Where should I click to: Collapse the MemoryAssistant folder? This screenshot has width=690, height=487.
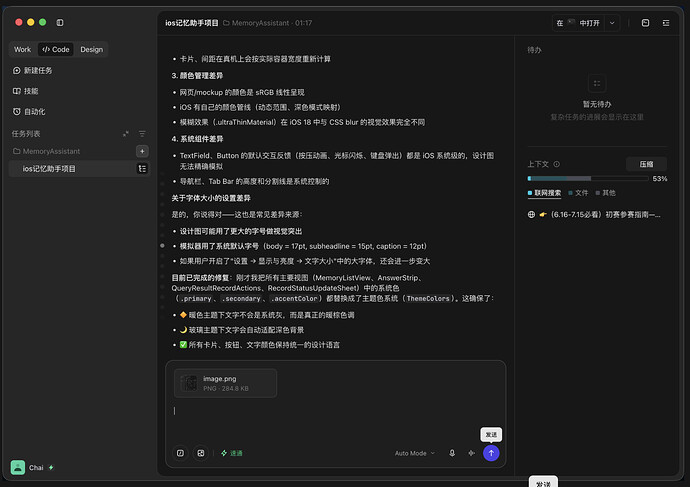(46, 151)
